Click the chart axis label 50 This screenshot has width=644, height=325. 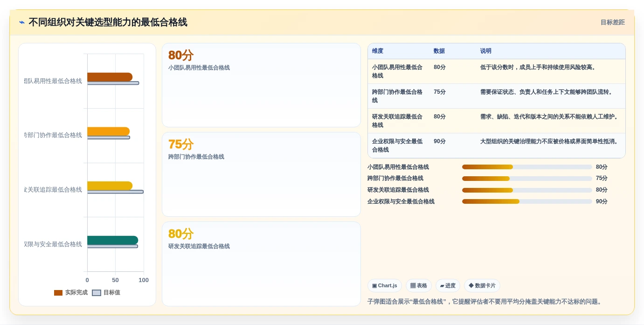coord(115,280)
